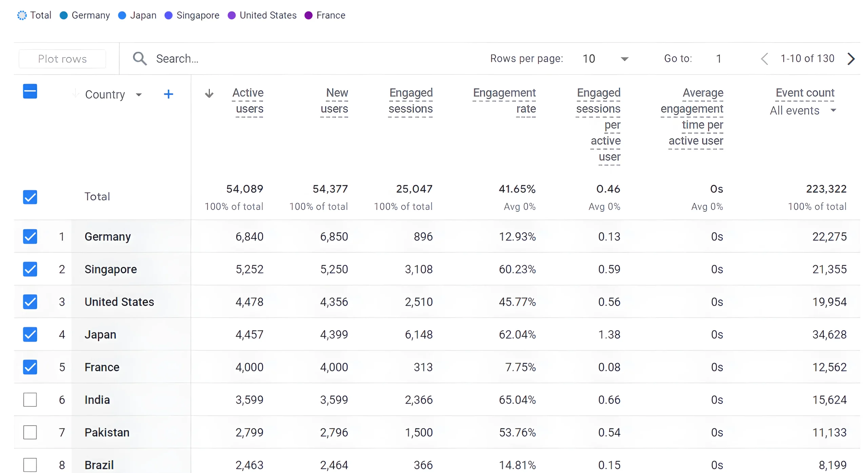Uncheck the Total row checkbox

point(30,197)
